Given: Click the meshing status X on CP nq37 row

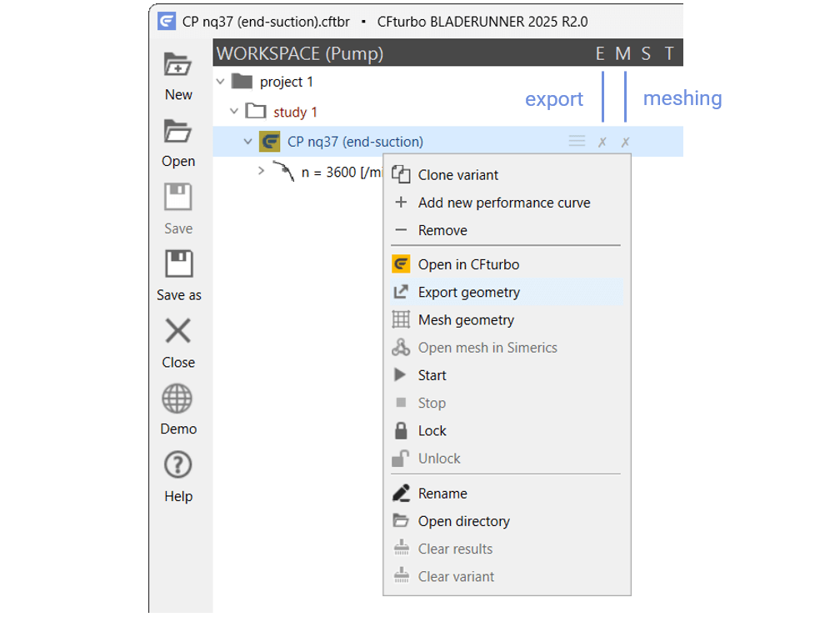Looking at the screenshot, I should (x=625, y=142).
